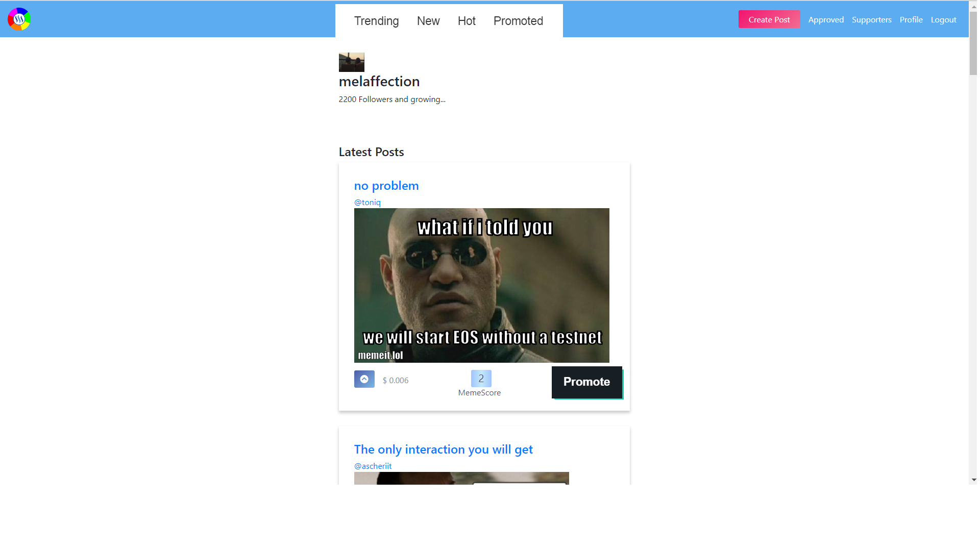Click scrollbar down arrow
Viewport: 980px width, 551px height.
[974, 480]
